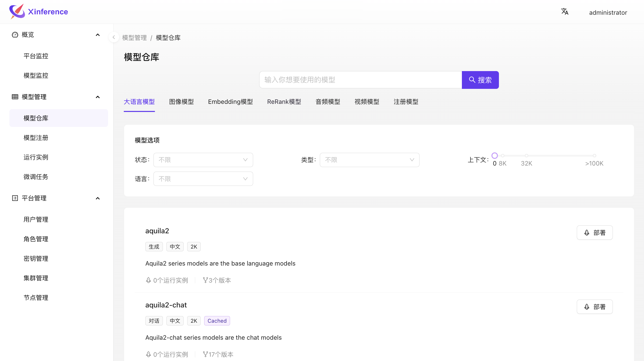The height and width of the screenshot is (361, 644).
Task: Click version branch icon for aquila2-chat
Action: point(205,354)
